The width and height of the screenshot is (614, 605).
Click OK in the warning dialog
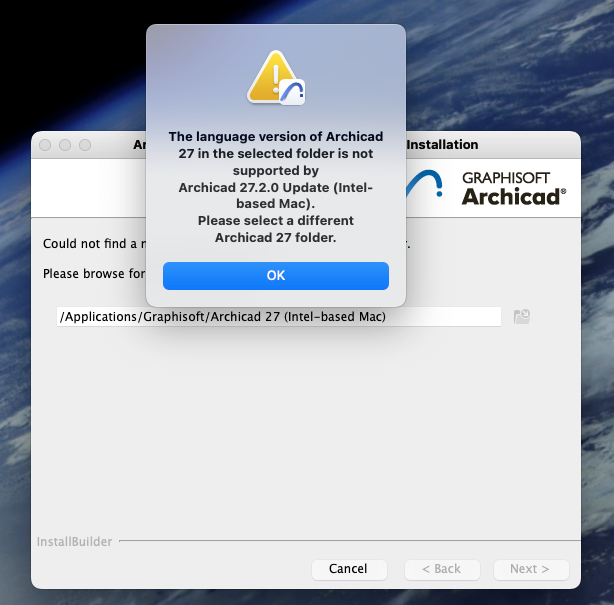(x=276, y=276)
